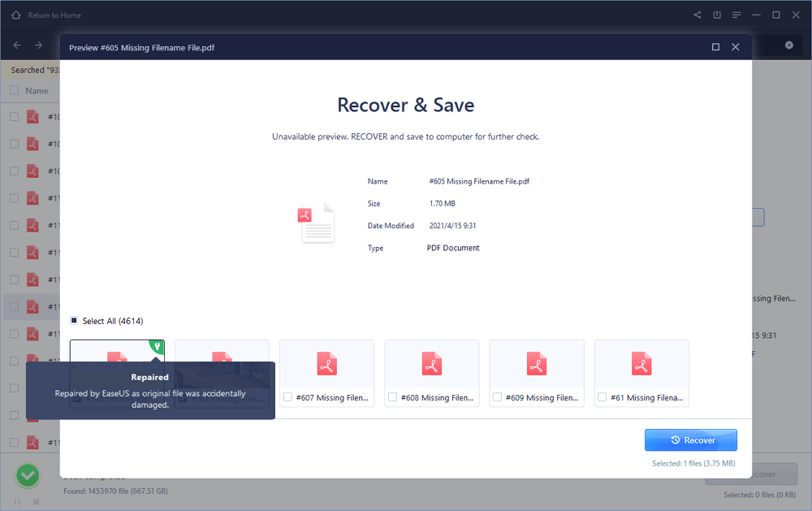Check the #607 Missing Filename checkbox
The image size is (812, 511).
287,397
